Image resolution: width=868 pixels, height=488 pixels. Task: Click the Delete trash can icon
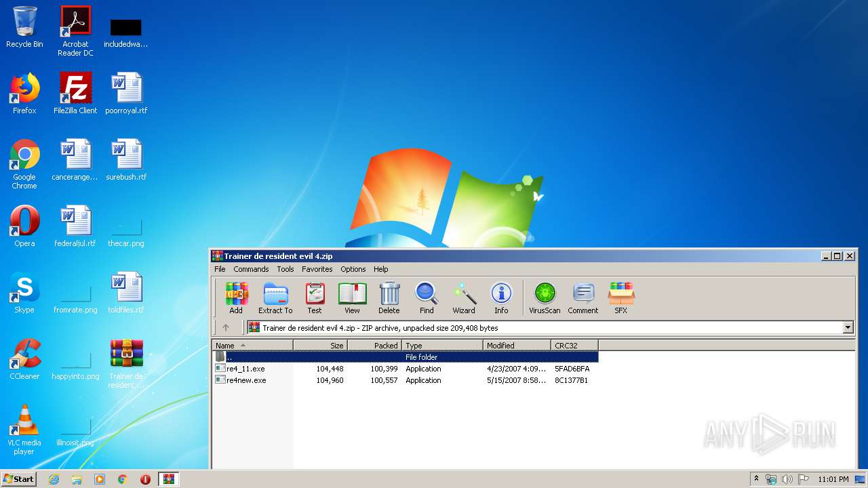tap(389, 298)
